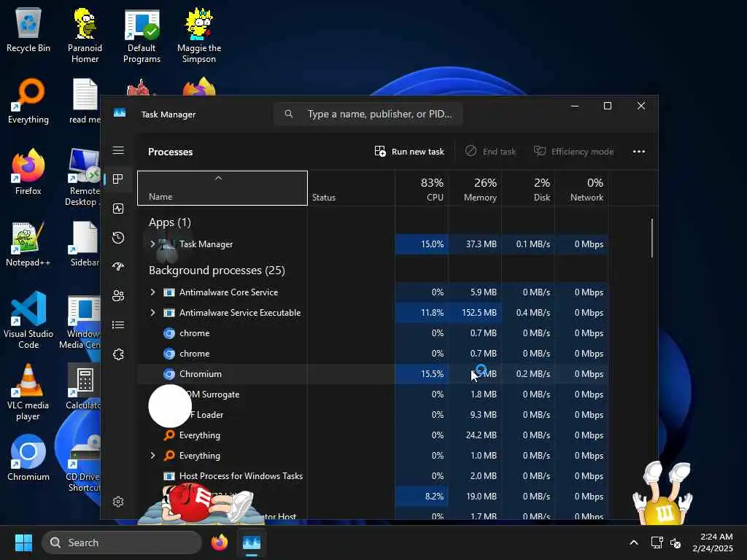
Task: Open the Windows Start button
Action: [23, 542]
